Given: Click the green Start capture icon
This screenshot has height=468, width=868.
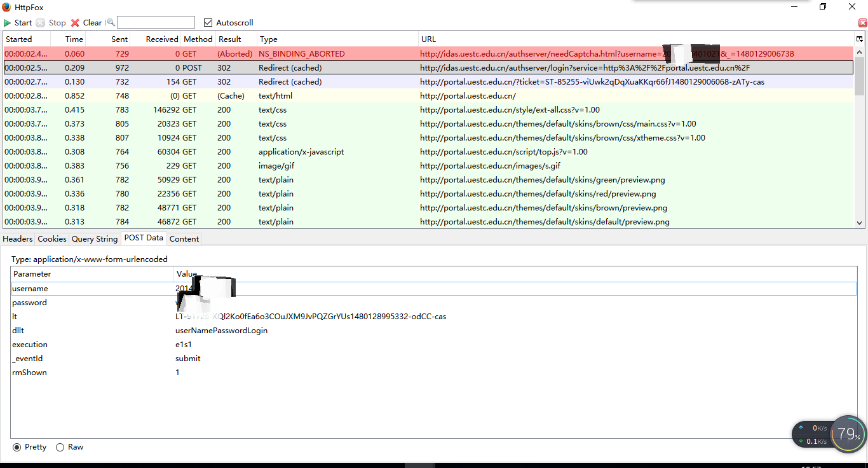Looking at the screenshot, I should point(8,22).
